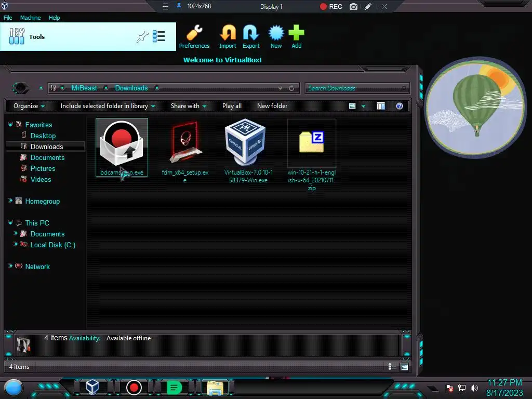The width and height of the screenshot is (532, 399).
Task: Select the Tools entry in VirtualBox
Action: pyautogui.click(x=88, y=37)
